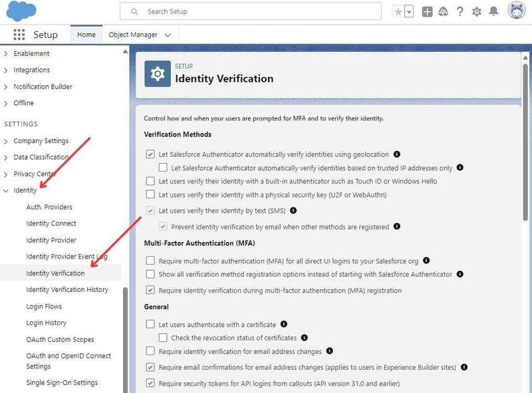Open Identity Verification History
The width and height of the screenshot is (532, 393).
click(67, 289)
